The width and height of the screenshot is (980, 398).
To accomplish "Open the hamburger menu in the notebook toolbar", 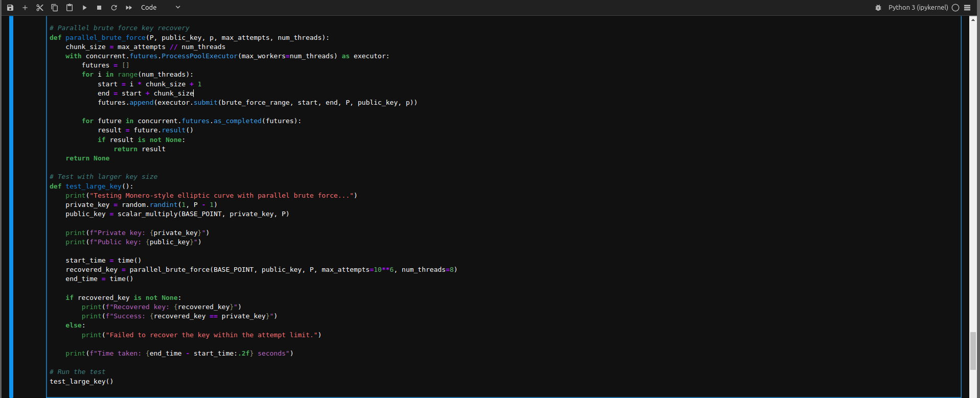I will coord(967,8).
